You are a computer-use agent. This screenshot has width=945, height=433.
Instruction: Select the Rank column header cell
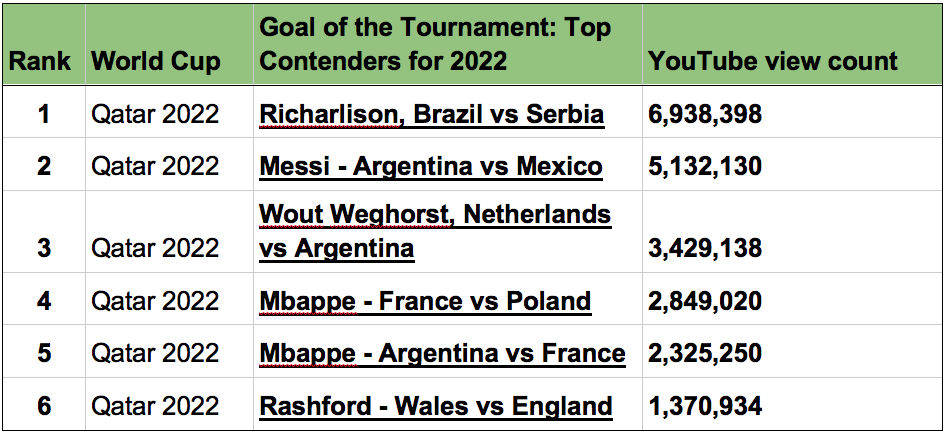(x=44, y=45)
